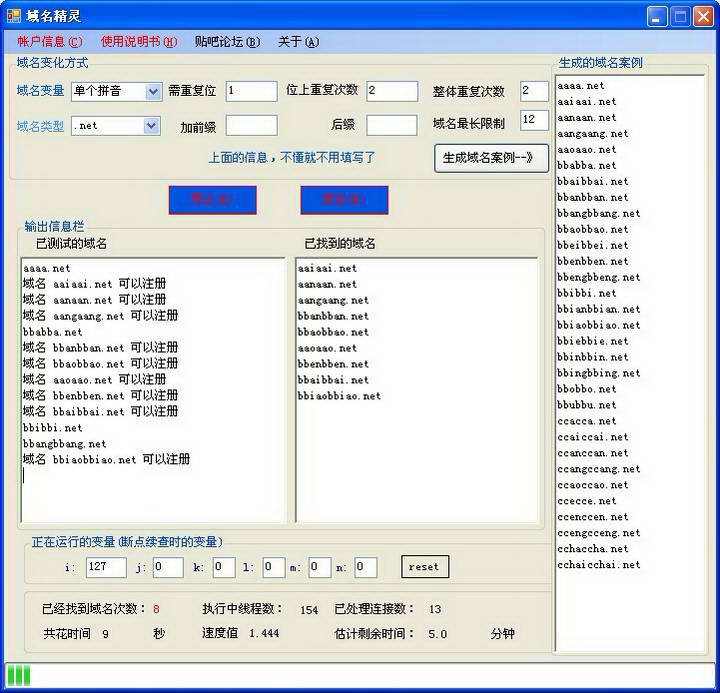Screen dimensions: 720x693
Task: Click 域名 aaiaai.net 可以注册 line in tested list
Action: [95, 284]
